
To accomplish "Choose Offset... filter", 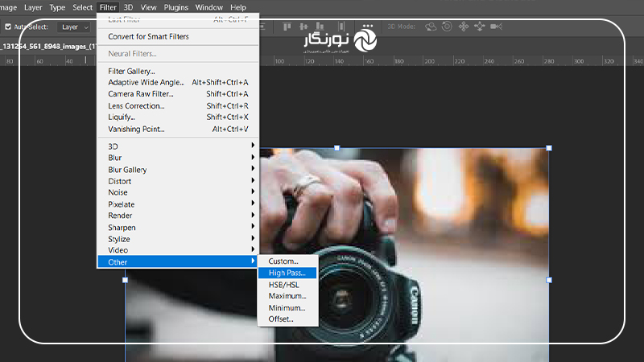I will 287,319.
